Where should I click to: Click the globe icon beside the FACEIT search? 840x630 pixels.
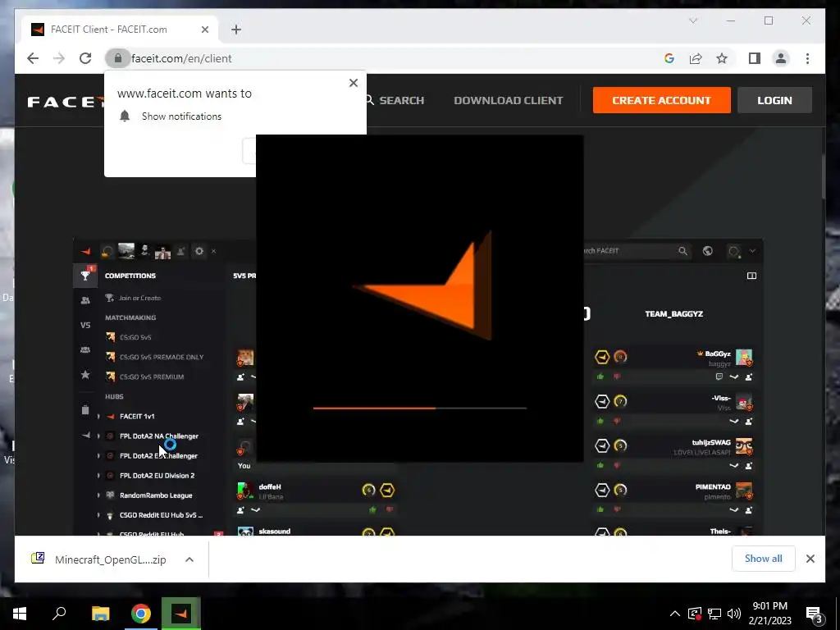(x=708, y=251)
